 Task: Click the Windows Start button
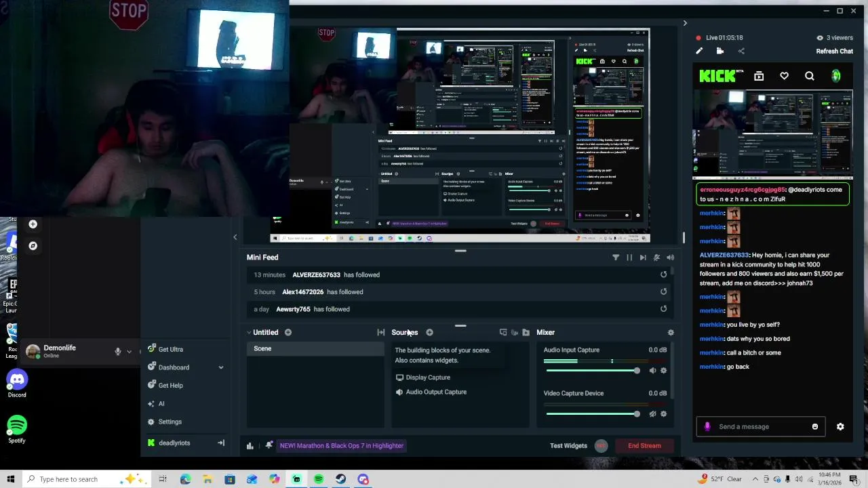[10, 479]
